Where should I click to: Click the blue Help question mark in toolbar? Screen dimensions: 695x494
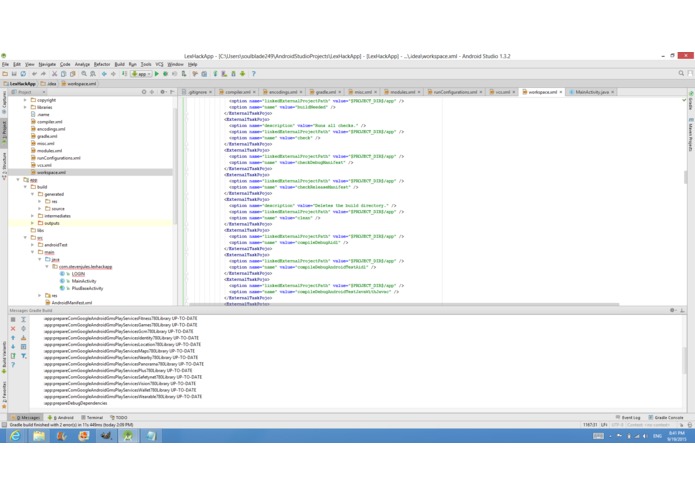point(254,74)
